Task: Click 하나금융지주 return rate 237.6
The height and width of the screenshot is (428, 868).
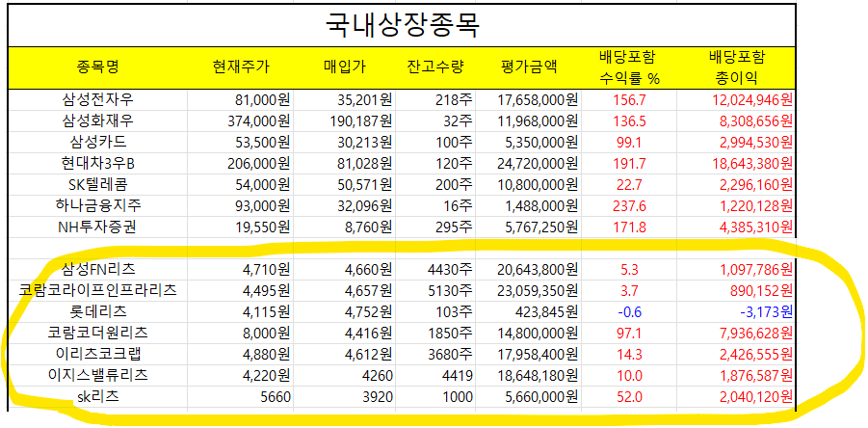Action: coord(628,205)
